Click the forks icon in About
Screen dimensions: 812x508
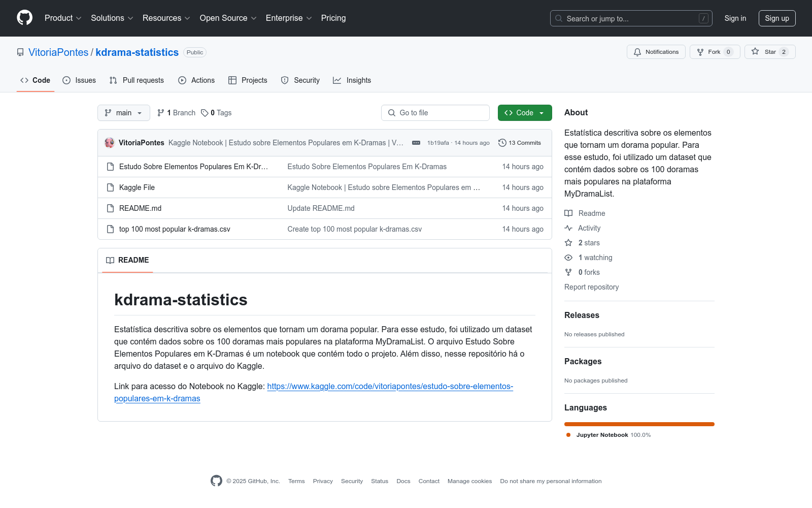[568, 272]
